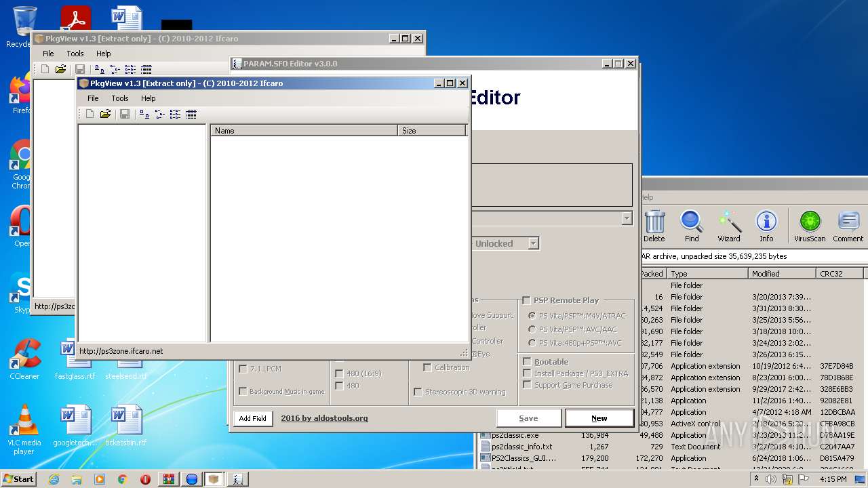Open File menu in back PkgView
868x488 pixels.
[x=48, y=54]
